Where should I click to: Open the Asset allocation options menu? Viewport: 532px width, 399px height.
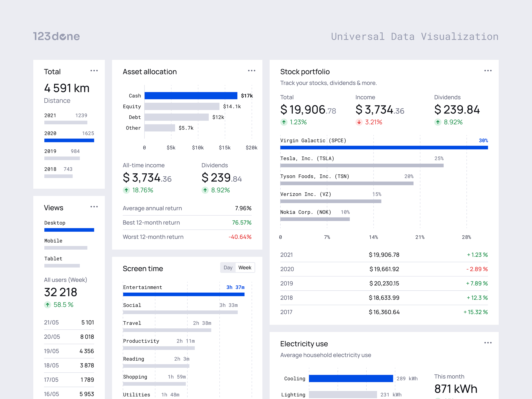coord(252,70)
